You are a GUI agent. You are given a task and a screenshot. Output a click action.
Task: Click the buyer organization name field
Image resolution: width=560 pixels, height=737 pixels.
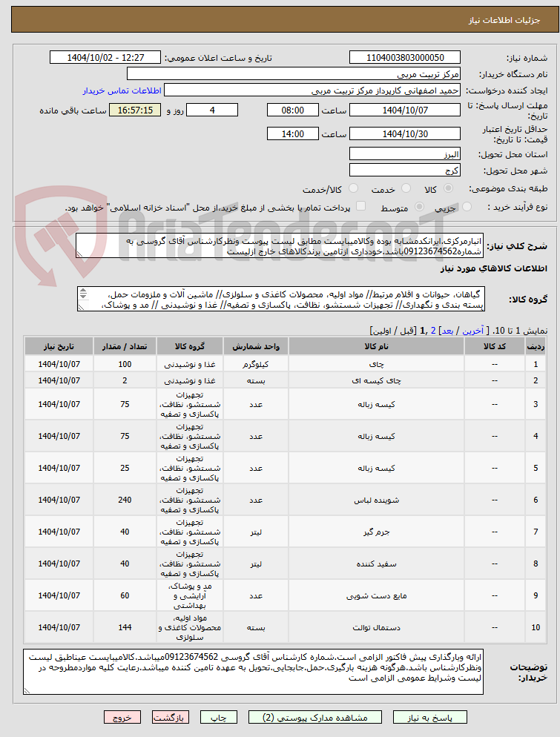pyautogui.click(x=294, y=74)
